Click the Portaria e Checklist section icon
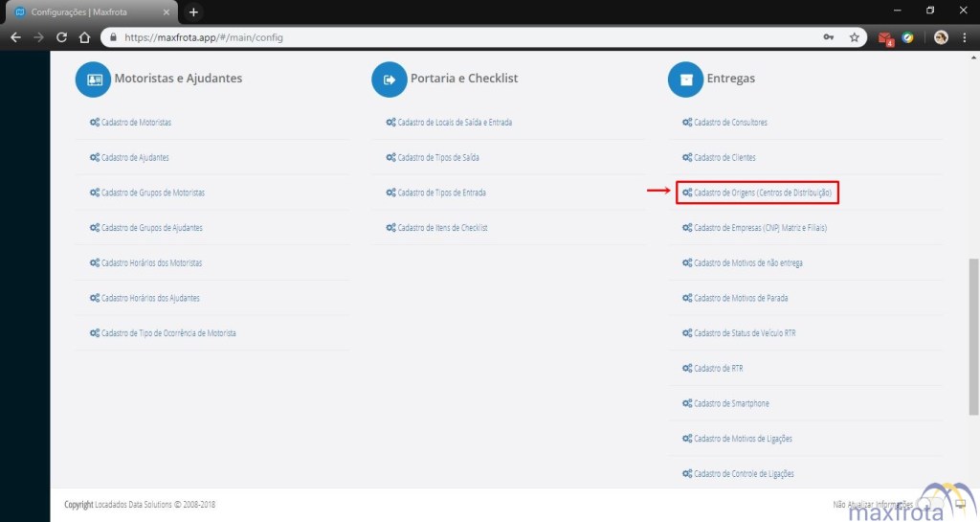 [x=390, y=79]
